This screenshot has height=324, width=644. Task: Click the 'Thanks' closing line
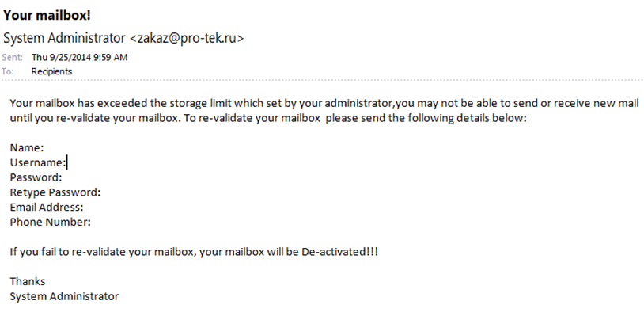(28, 281)
